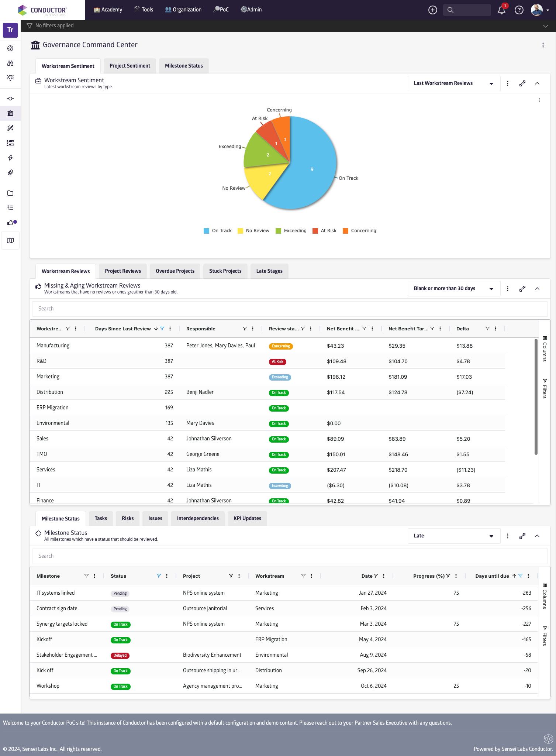Open the Last Workstream Reviews dropdown

(x=453, y=83)
